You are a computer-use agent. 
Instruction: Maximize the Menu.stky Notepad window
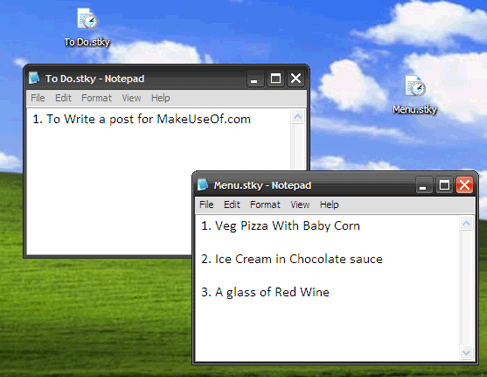click(x=444, y=185)
